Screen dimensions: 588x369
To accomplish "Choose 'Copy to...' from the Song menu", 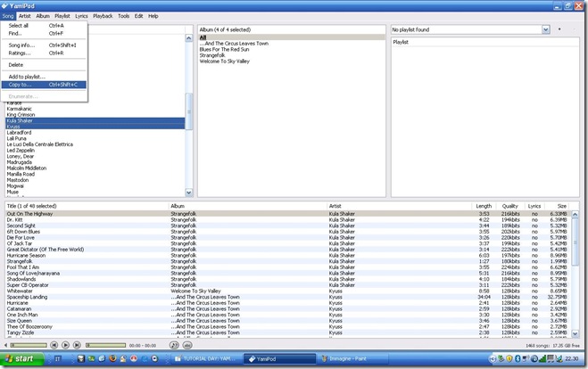I will [43, 85].
